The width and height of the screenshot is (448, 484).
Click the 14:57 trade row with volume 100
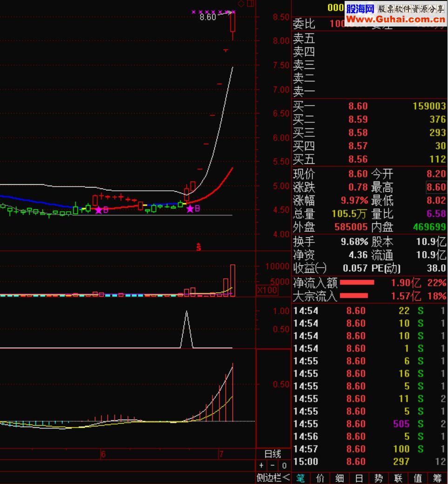[x=369, y=449]
